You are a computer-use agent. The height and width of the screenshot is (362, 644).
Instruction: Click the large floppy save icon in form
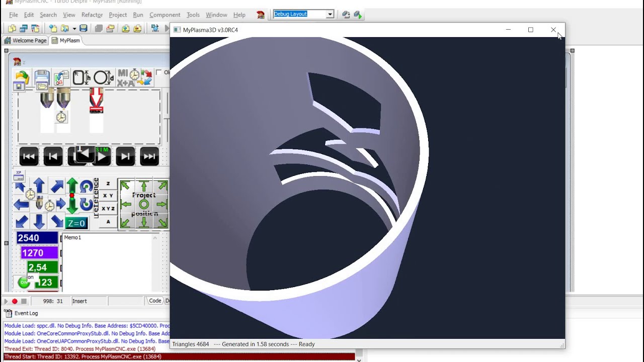42,77
